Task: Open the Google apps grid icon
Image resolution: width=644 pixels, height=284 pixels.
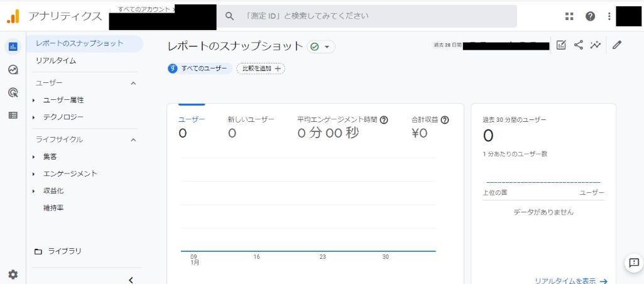Action: click(569, 16)
